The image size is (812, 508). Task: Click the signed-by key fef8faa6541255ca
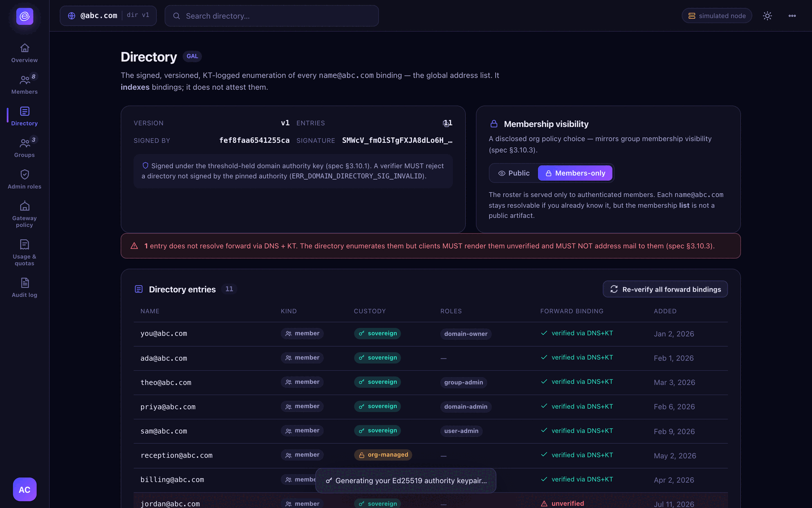(x=254, y=140)
